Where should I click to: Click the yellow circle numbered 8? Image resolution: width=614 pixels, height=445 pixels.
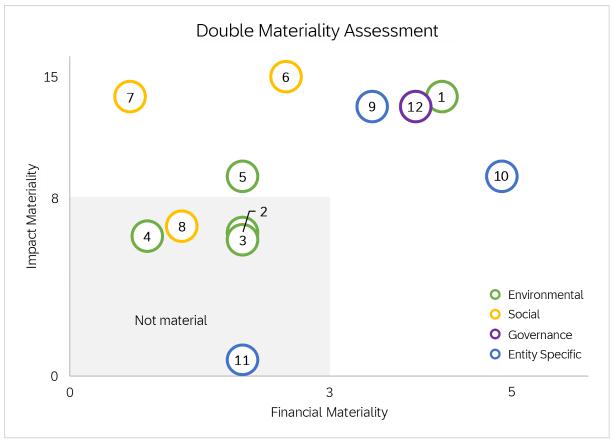[x=181, y=227]
